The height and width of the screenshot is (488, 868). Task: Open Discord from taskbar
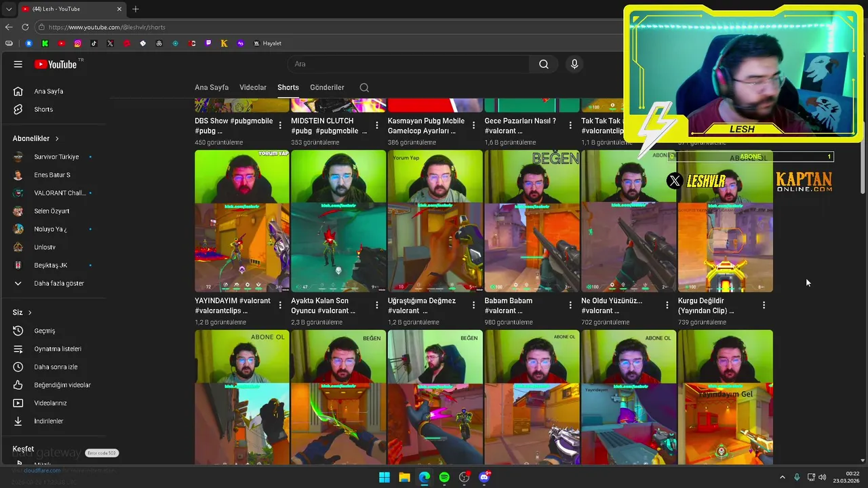[x=484, y=477]
